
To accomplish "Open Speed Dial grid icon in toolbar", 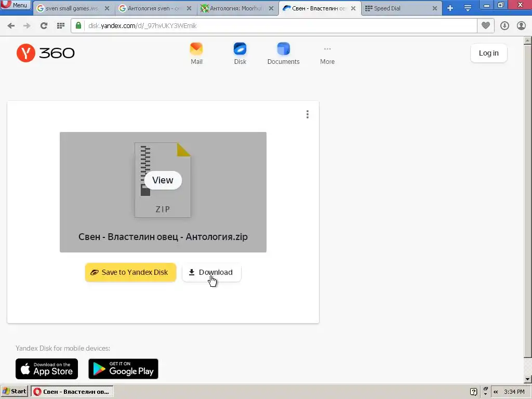I will tap(61, 26).
